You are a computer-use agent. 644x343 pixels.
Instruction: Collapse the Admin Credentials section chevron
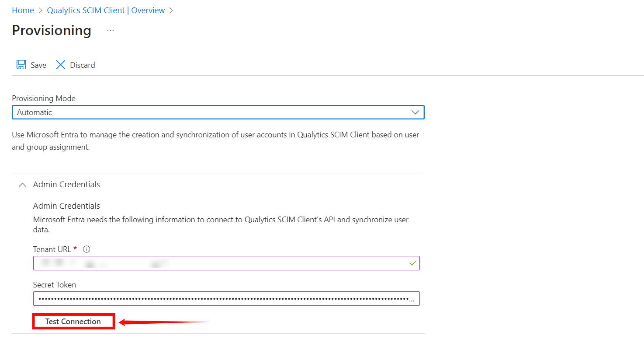22,185
